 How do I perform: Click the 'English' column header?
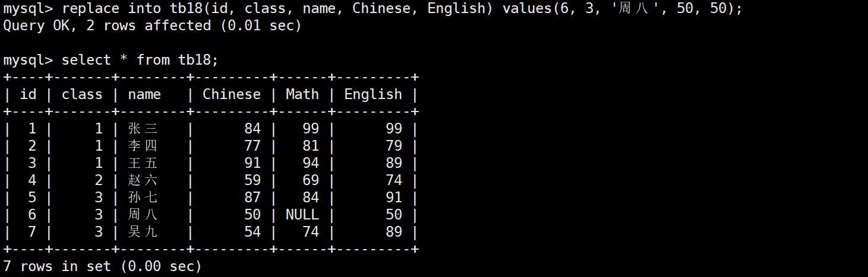[373, 94]
